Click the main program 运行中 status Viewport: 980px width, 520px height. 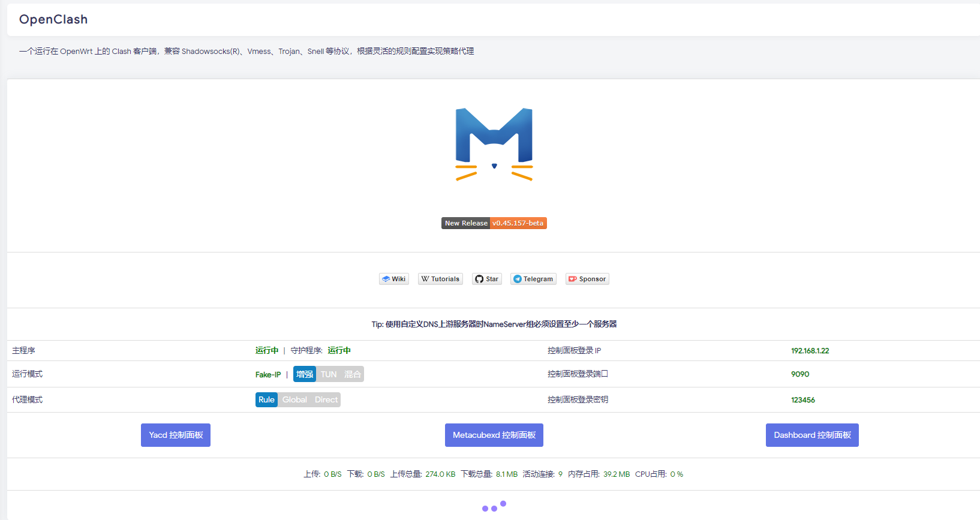[267, 350]
